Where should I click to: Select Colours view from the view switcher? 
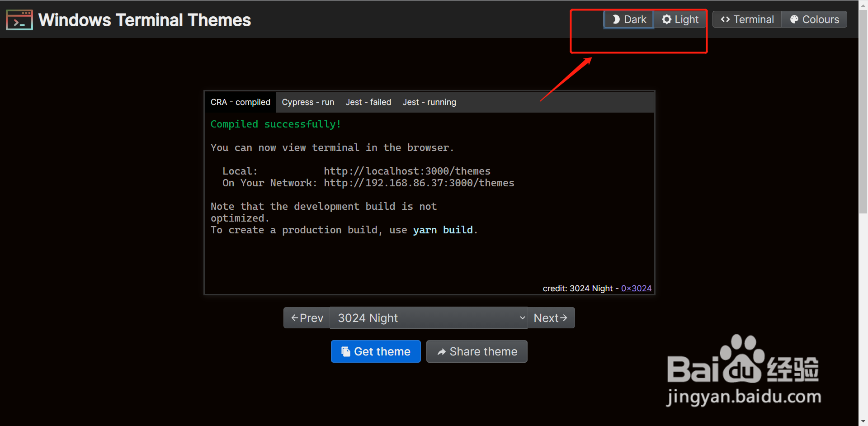coord(814,19)
